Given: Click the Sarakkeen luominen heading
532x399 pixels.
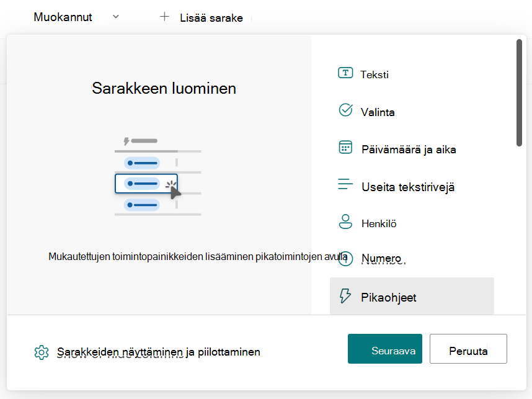Looking at the screenshot, I should [164, 88].
